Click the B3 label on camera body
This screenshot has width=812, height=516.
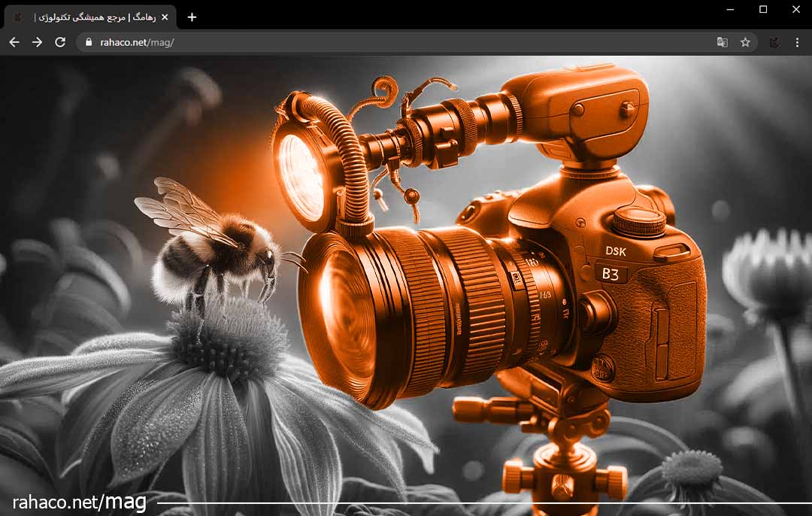(611, 275)
